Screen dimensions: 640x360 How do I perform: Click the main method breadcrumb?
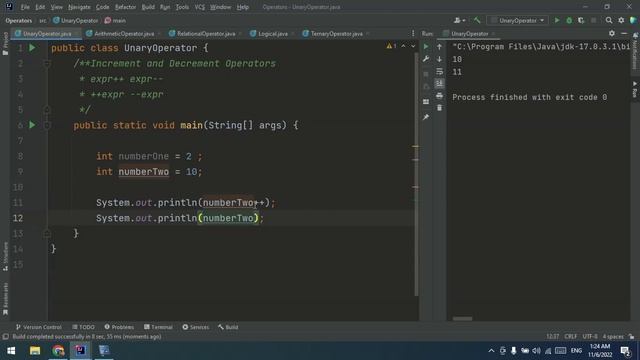(x=116, y=20)
